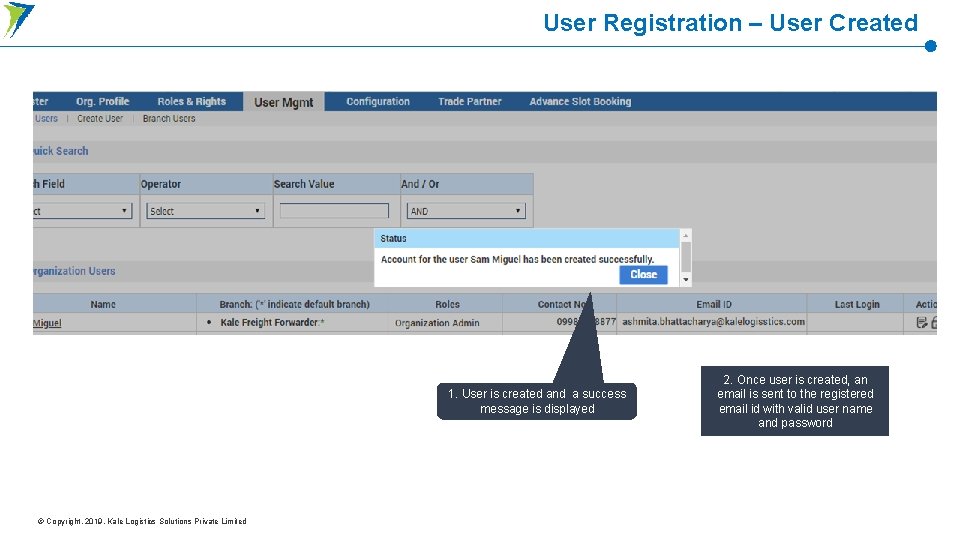Click the Branch column header

[294, 304]
